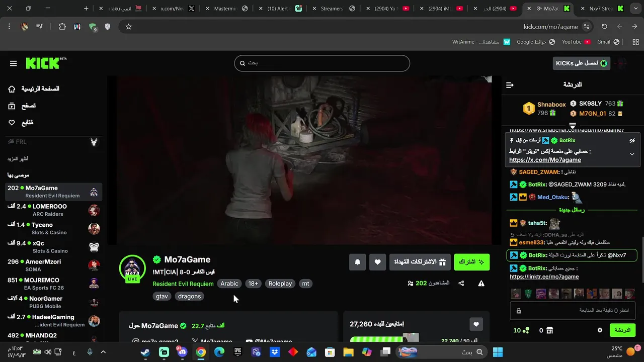Click the new messages divider in chat
644x362 pixels.
tap(572, 210)
